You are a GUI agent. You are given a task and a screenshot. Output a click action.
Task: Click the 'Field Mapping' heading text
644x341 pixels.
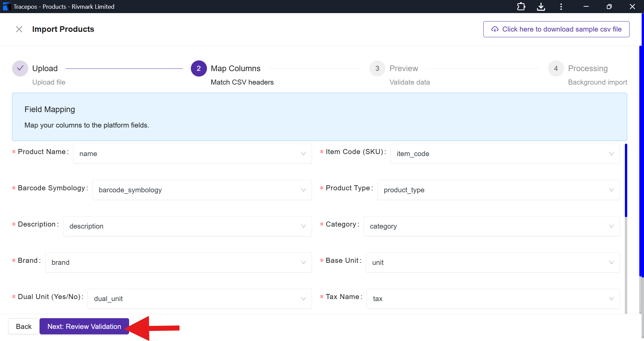coord(50,109)
